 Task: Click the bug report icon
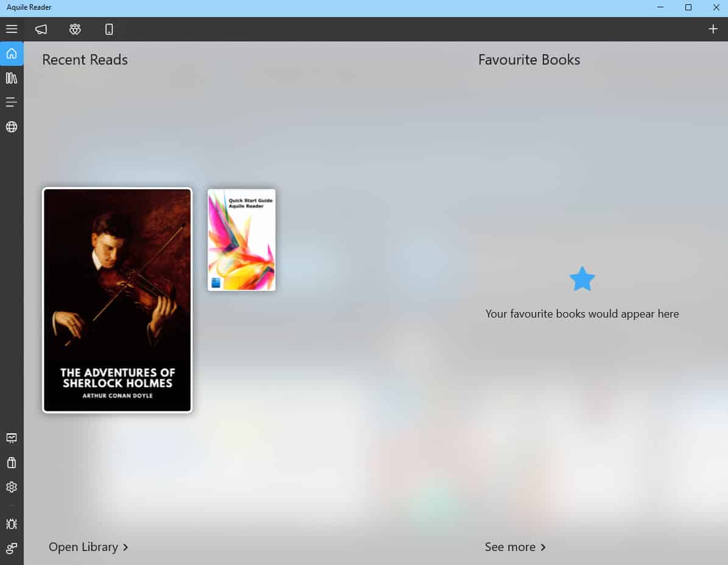tap(12, 524)
